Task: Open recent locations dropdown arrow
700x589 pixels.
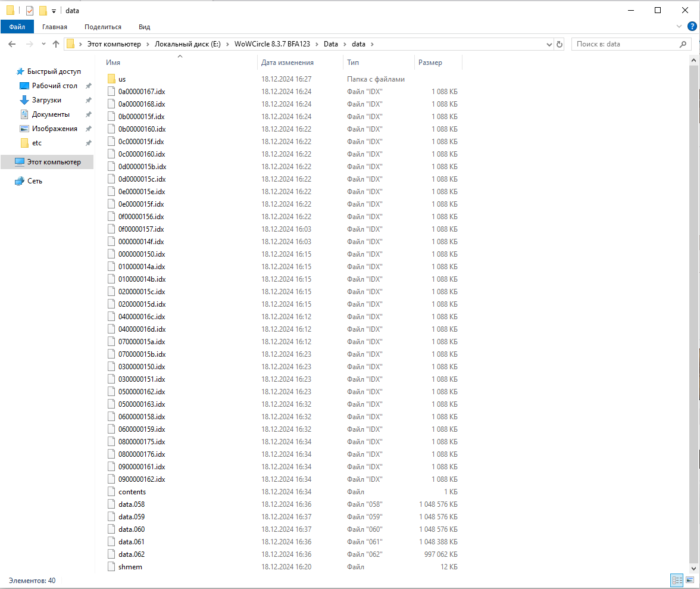Action: pos(43,44)
